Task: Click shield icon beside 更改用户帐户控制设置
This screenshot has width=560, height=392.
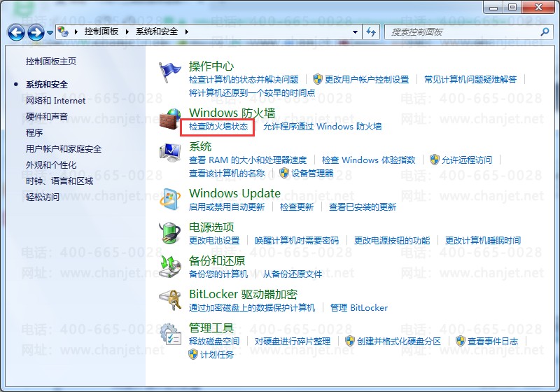Action: point(317,79)
